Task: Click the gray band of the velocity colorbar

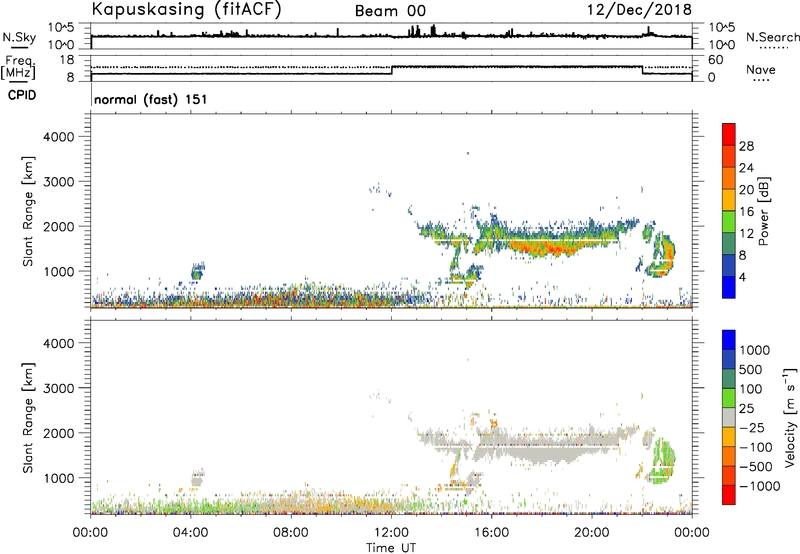Action: (729, 418)
